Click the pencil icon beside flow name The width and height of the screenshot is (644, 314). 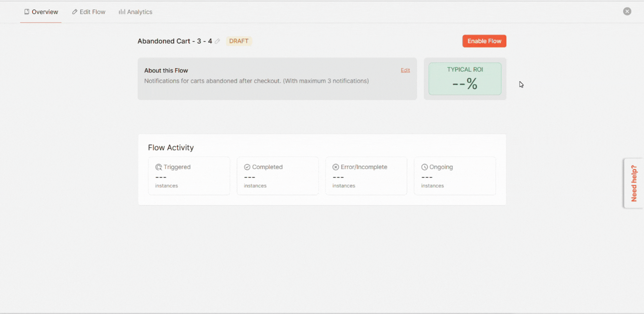(217, 41)
